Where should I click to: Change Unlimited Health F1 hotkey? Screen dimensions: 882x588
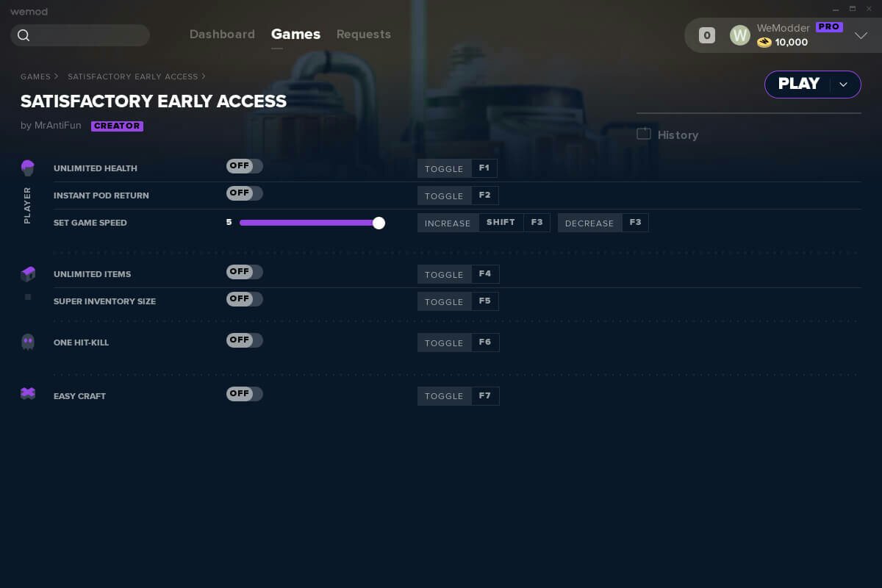point(484,168)
